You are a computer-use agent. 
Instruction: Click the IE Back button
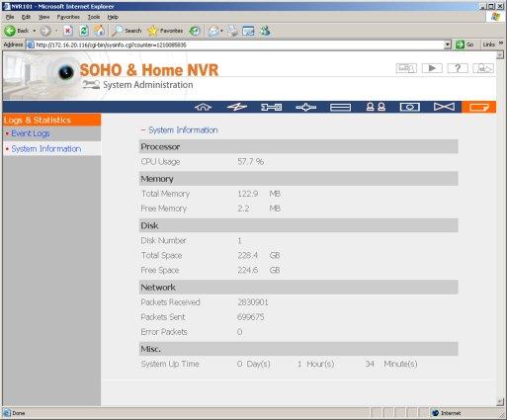tap(17, 31)
